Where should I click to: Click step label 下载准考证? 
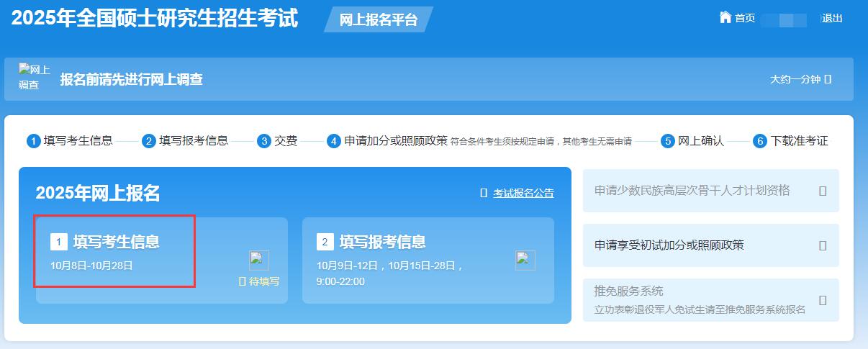click(800, 141)
